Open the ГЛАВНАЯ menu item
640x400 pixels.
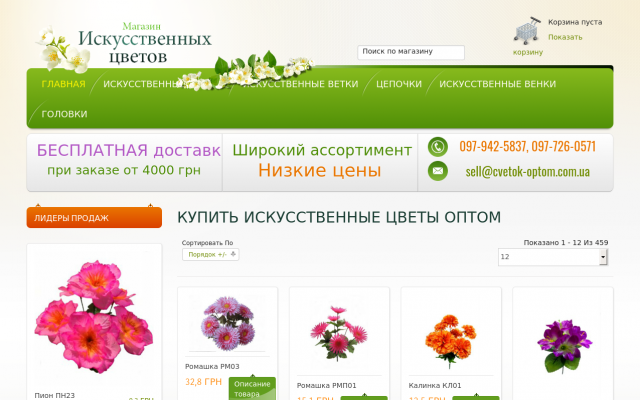point(63,84)
